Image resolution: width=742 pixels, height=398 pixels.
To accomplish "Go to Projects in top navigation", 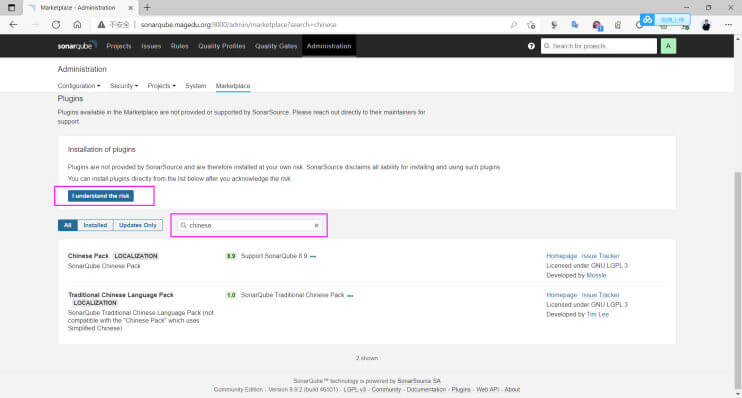I will pyautogui.click(x=119, y=46).
